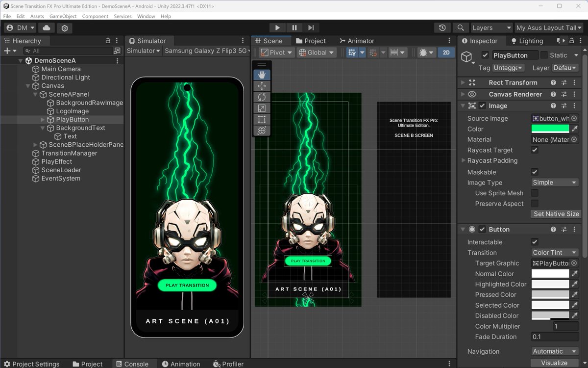Click the Set Native Size button

pos(556,213)
